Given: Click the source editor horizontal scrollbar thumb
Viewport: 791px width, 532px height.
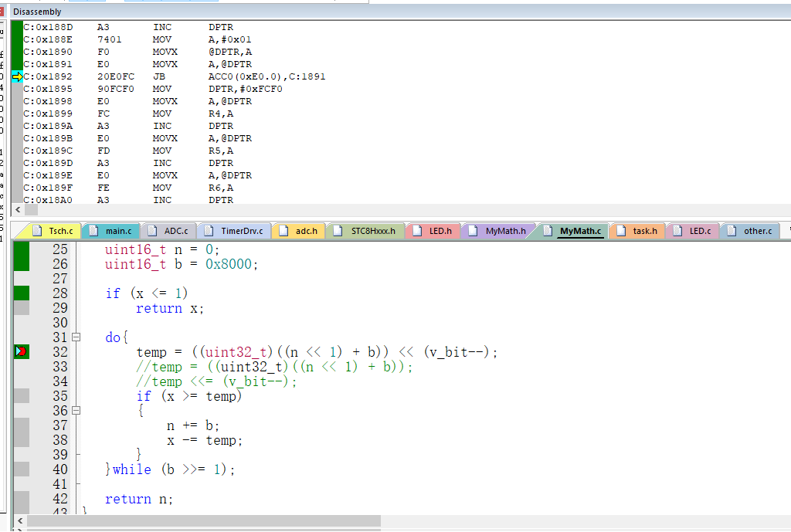Looking at the screenshot, I should [204, 520].
